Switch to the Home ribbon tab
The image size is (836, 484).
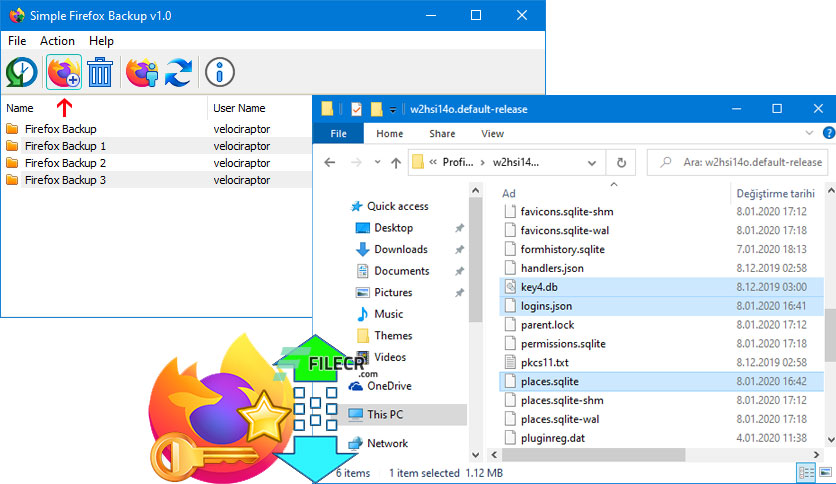(390, 134)
